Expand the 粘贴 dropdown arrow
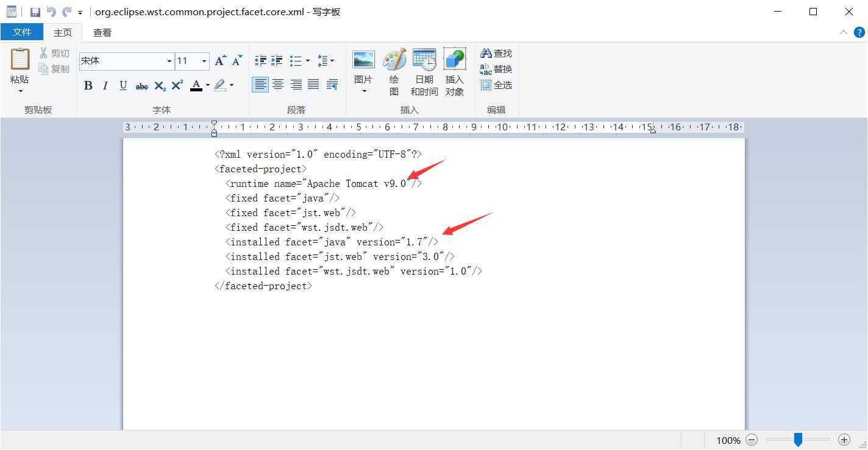The image size is (868, 450). pyautogui.click(x=20, y=91)
